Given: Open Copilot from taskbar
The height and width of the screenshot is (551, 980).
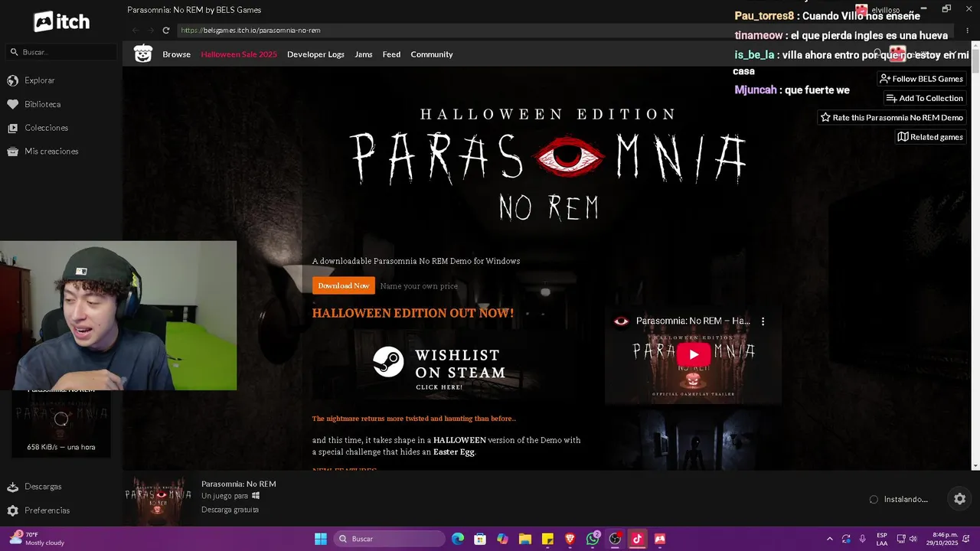Looking at the screenshot, I should tap(502, 539).
